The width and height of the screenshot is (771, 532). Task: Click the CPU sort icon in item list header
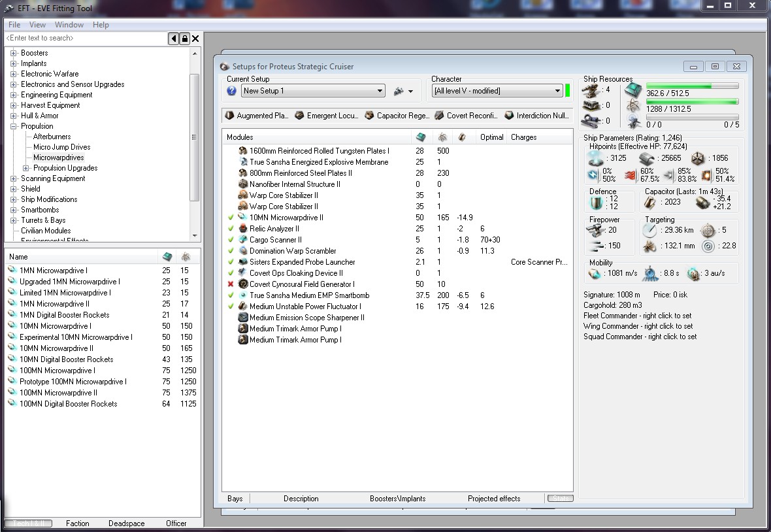point(168,257)
